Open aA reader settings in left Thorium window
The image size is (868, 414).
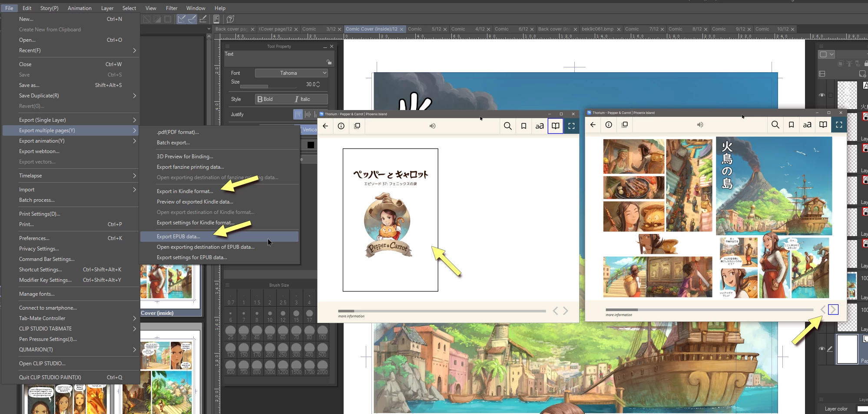pos(539,126)
